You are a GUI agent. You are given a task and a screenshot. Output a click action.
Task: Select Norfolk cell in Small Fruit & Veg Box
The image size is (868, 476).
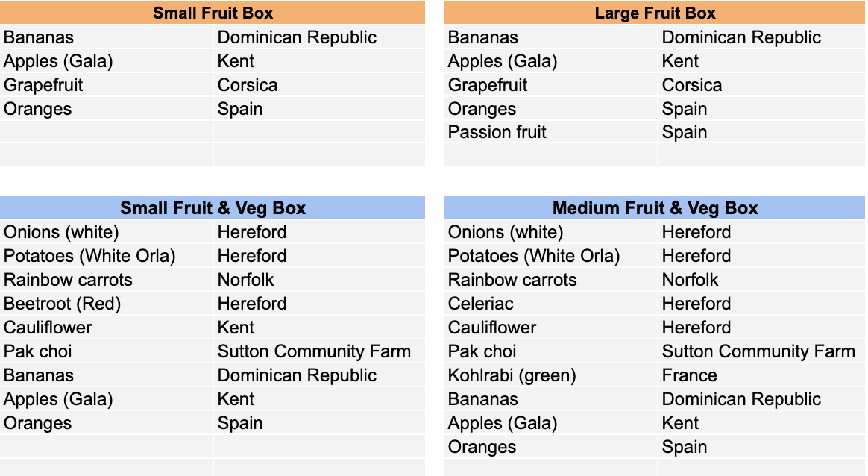319,280
